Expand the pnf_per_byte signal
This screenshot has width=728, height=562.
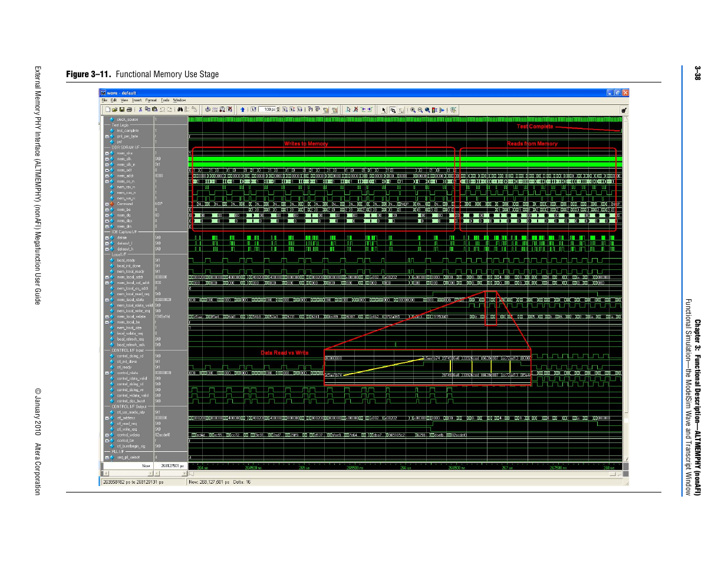[107, 136]
